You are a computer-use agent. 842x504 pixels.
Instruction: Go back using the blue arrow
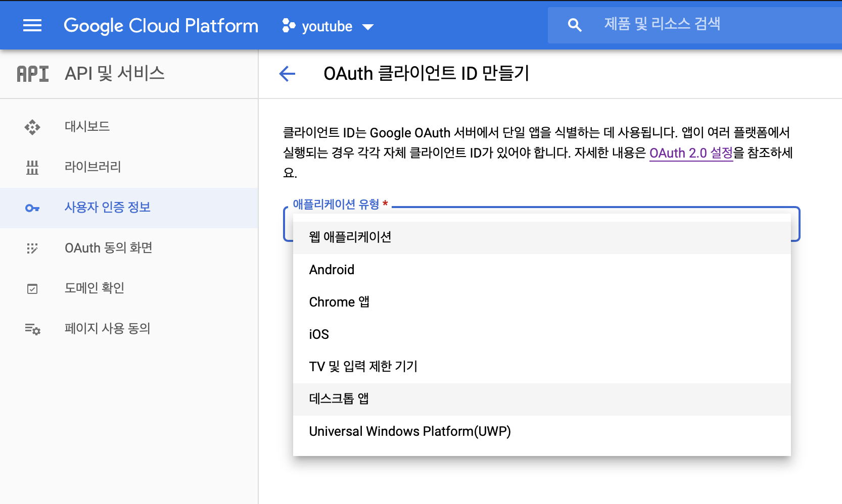pos(287,74)
